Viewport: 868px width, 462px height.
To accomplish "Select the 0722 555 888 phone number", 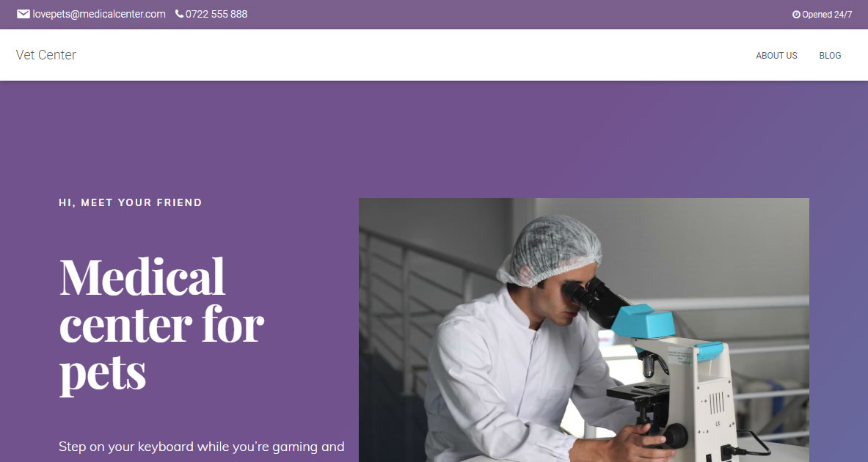I will coord(216,14).
